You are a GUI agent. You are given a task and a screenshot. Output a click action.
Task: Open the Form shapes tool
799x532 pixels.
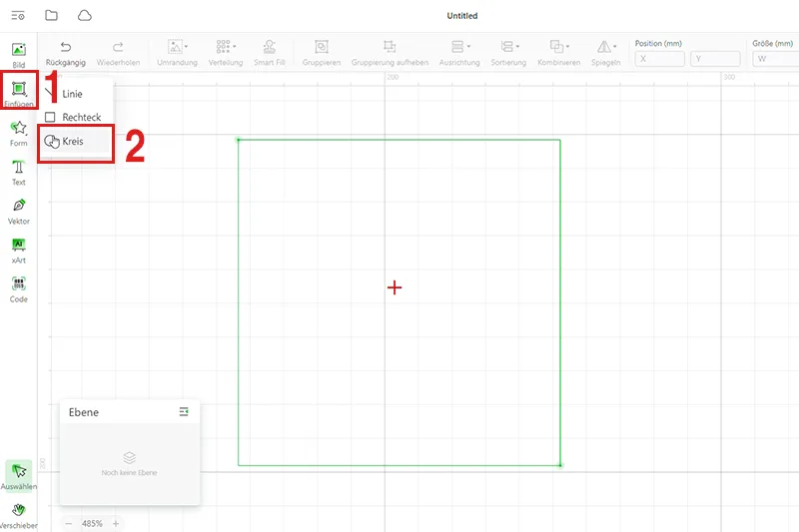(x=19, y=134)
